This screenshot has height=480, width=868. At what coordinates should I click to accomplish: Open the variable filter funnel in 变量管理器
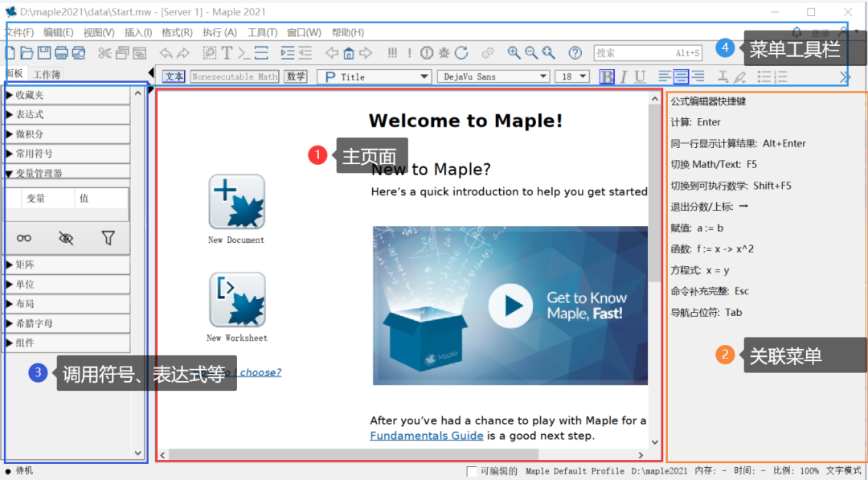click(x=110, y=238)
